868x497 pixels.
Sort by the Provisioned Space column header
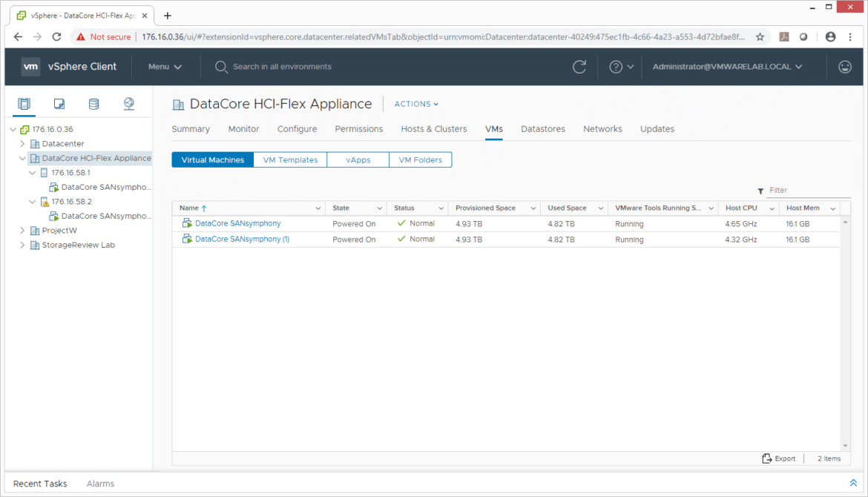click(485, 208)
